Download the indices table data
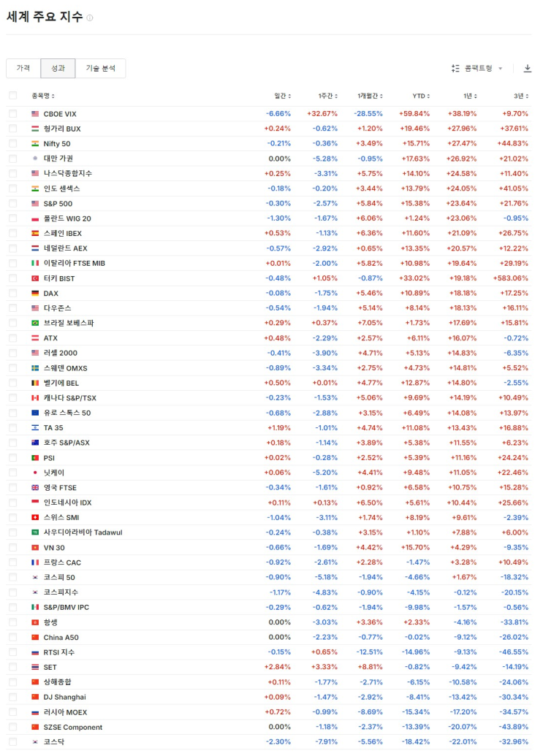Image resolution: width=543 pixels, height=756 pixels. click(528, 69)
